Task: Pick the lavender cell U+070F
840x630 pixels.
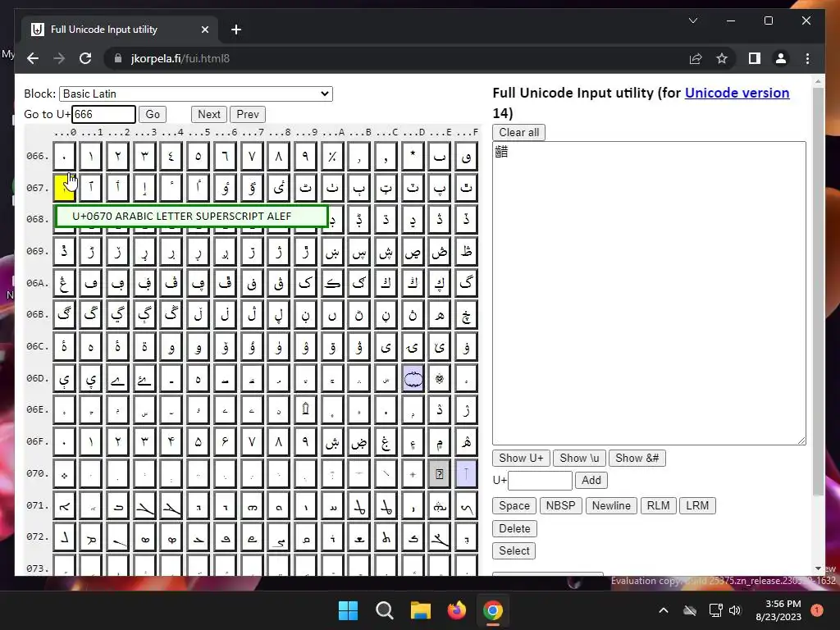Action: pos(466,474)
